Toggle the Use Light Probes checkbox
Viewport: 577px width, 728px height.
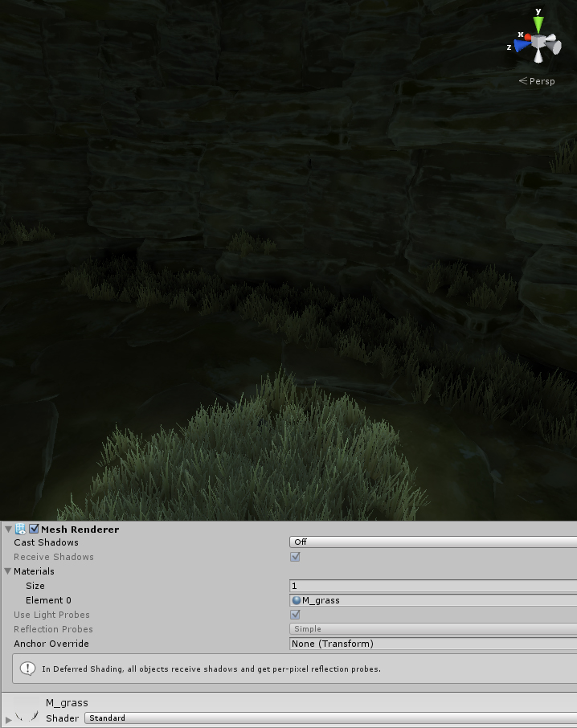tap(295, 615)
